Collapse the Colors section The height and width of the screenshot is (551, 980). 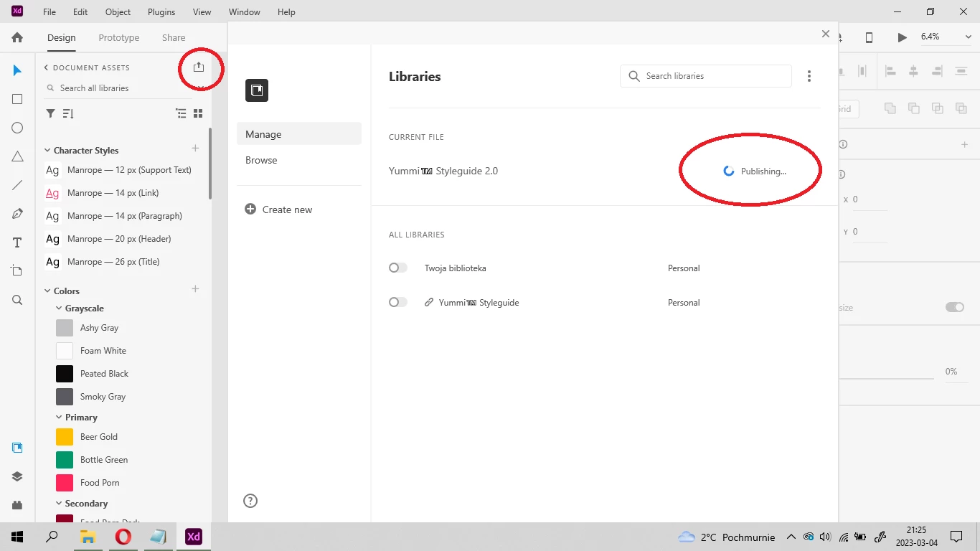tap(47, 291)
